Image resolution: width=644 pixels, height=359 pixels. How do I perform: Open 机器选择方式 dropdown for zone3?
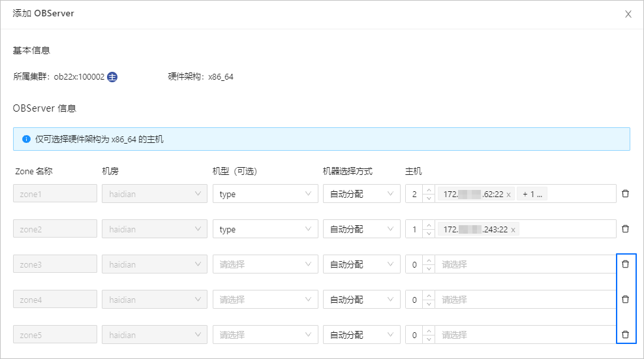point(361,264)
